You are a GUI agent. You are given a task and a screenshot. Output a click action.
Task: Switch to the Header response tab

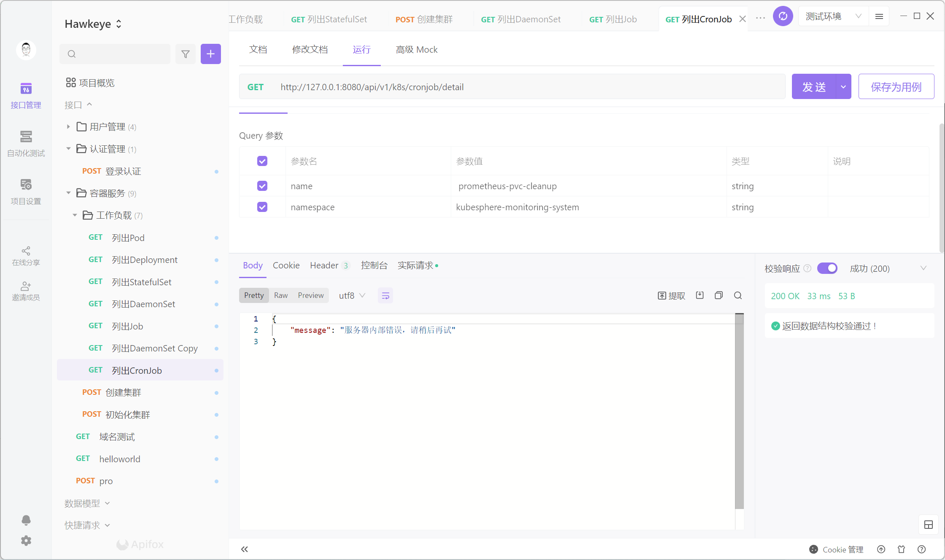pyautogui.click(x=330, y=265)
